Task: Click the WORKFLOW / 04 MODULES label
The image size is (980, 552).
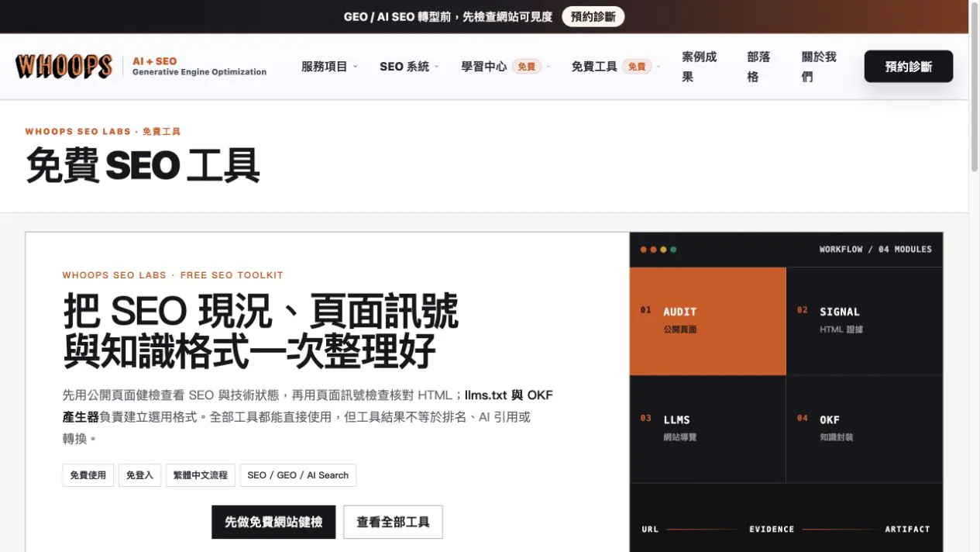Action: coord(875,250)
